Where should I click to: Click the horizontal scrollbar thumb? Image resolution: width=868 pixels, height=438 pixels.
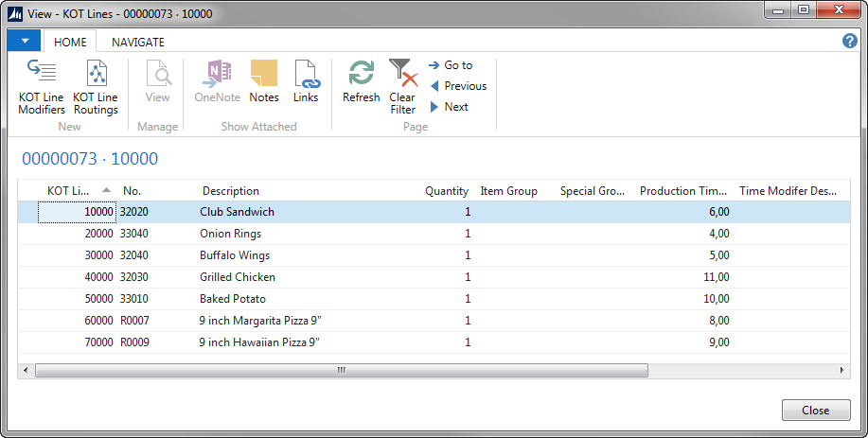tap(341, 371)
